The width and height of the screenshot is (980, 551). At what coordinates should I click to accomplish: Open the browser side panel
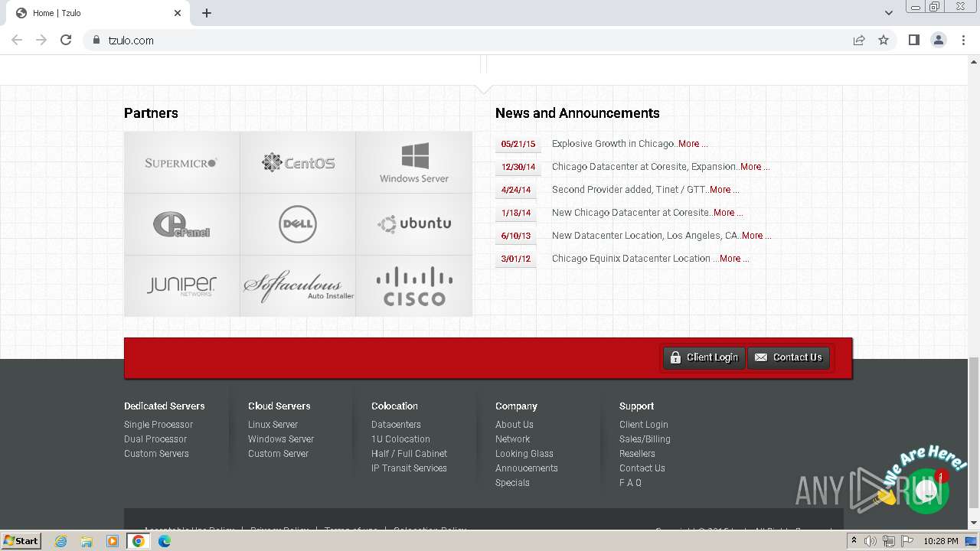913,40
